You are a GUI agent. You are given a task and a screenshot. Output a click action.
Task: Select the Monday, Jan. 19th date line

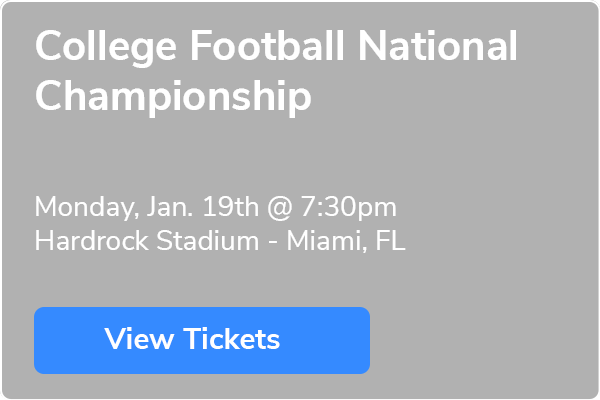pyautogui.click(x=215, y=207)
